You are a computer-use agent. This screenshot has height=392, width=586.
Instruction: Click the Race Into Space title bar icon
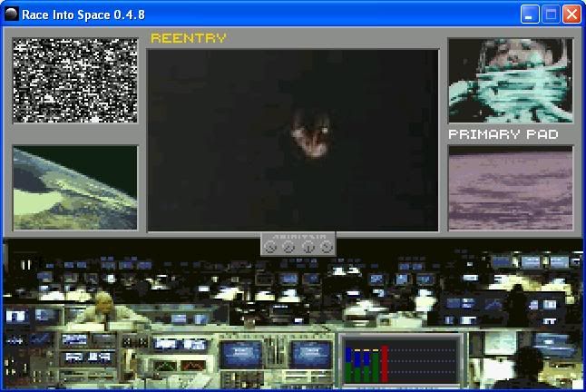12,15
